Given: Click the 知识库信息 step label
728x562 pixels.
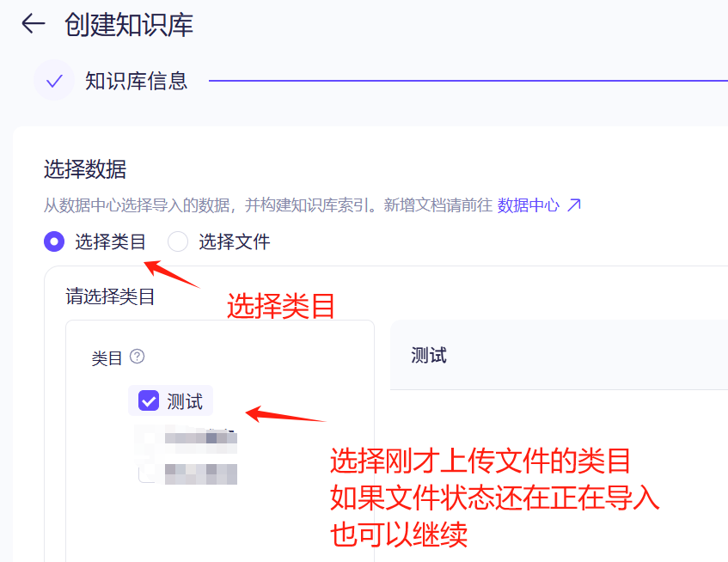Looking at the screenshot, I should [136, 81].
